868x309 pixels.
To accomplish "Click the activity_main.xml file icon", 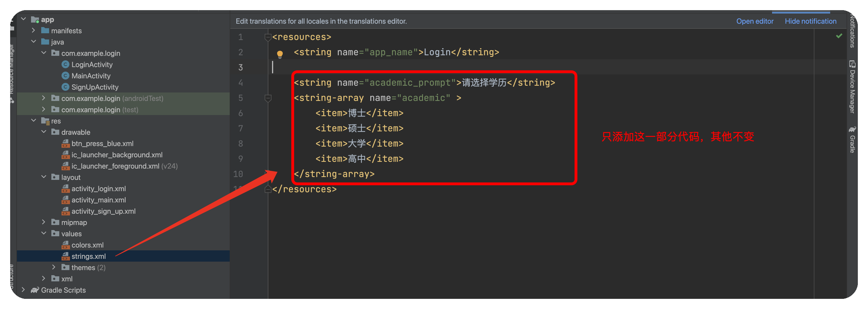I will tap(65, 200).
